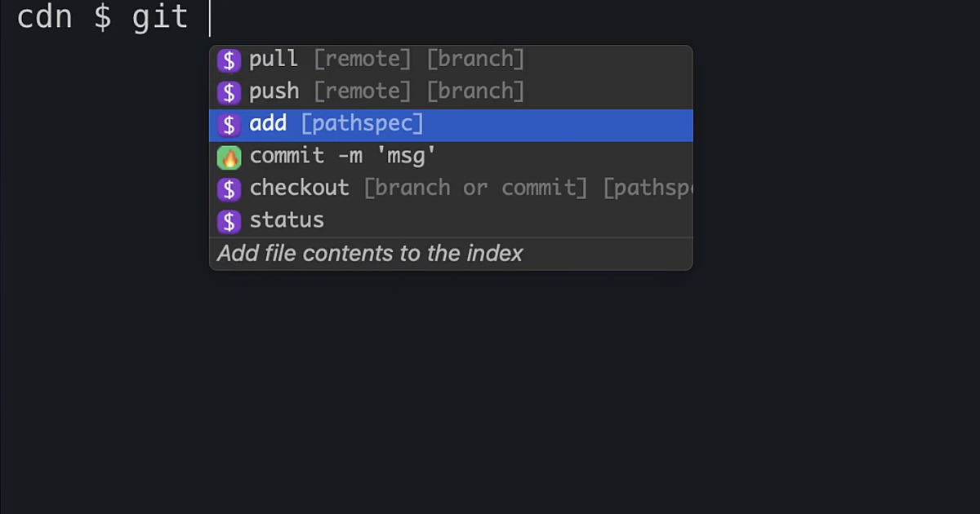Click the [pathspec] argument hint text
980x514 pixels.
[362, 124]
